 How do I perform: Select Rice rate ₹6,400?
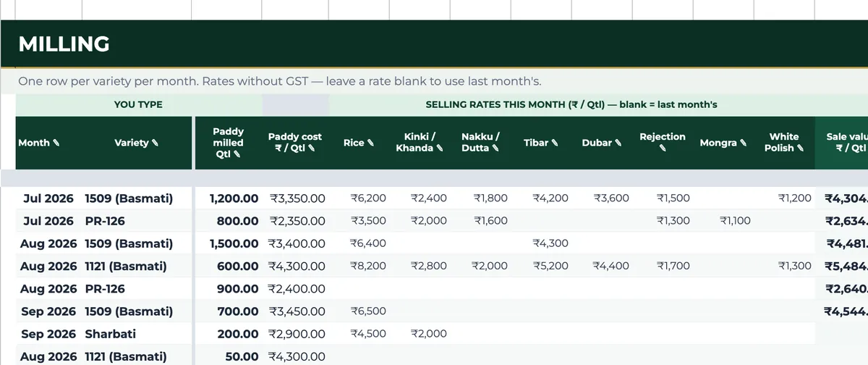[368, 243]
